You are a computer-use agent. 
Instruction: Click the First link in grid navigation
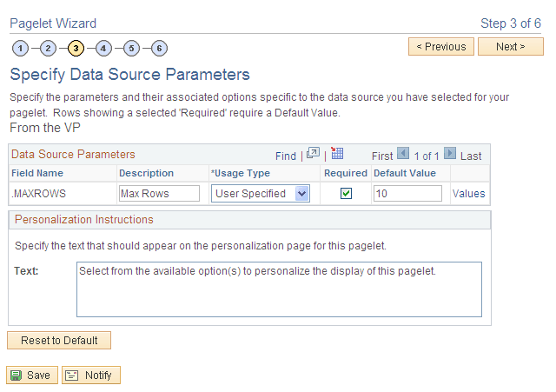point(382,156)
